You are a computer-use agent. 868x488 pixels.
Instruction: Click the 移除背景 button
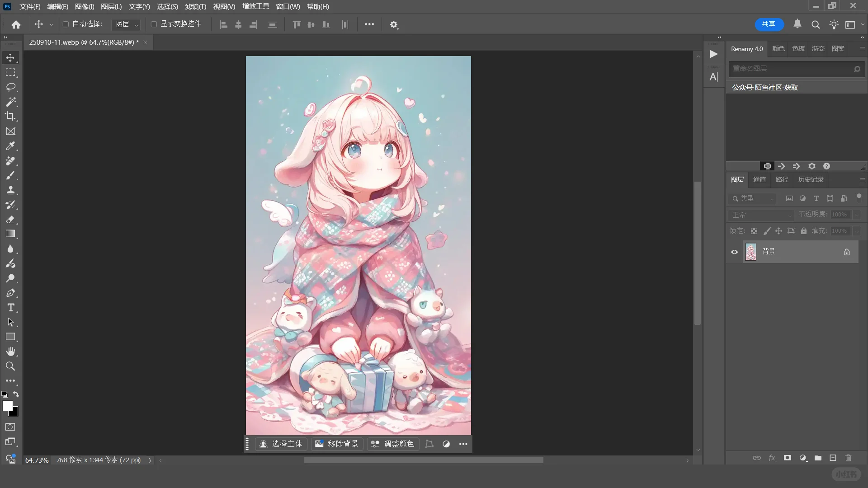(337, 444)
